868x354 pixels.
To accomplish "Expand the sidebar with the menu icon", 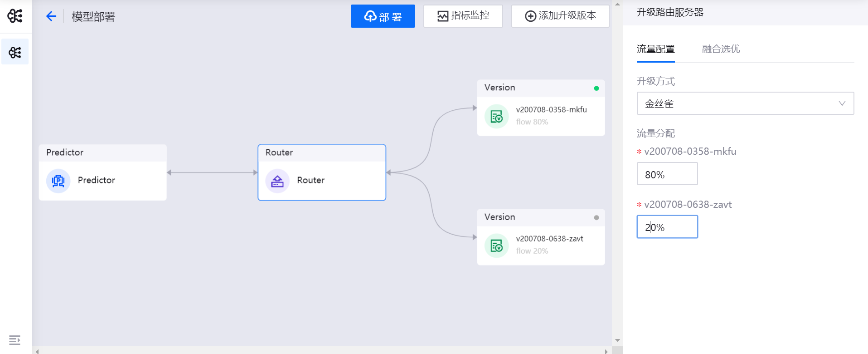I will (15, 340).
